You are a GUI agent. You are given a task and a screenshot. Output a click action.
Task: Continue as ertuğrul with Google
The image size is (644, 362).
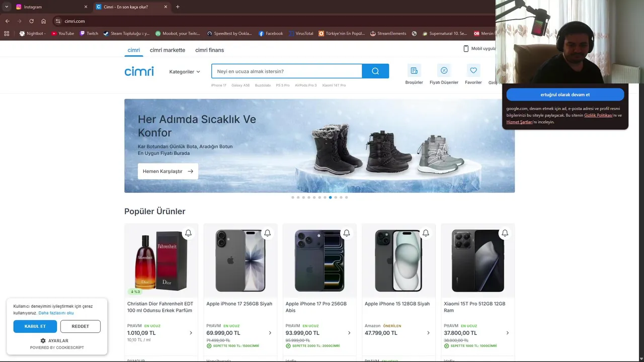click(565, 95)
